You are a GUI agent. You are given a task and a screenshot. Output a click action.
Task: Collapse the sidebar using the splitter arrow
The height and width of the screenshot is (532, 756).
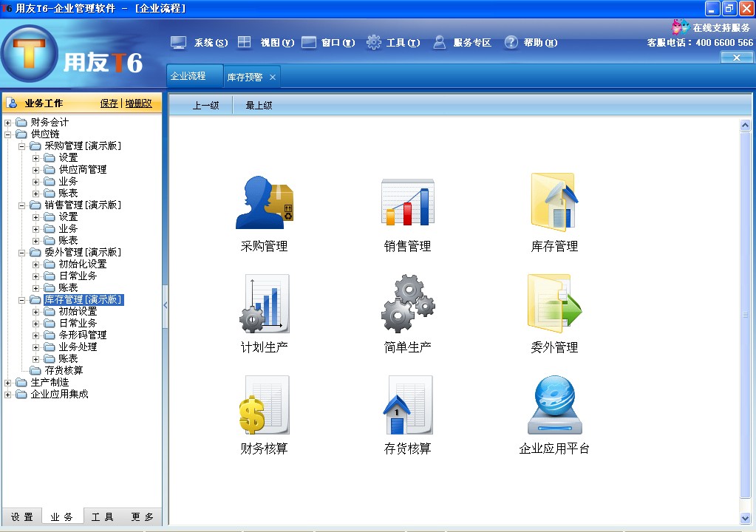pyautogui.click(x=166, y=305)
